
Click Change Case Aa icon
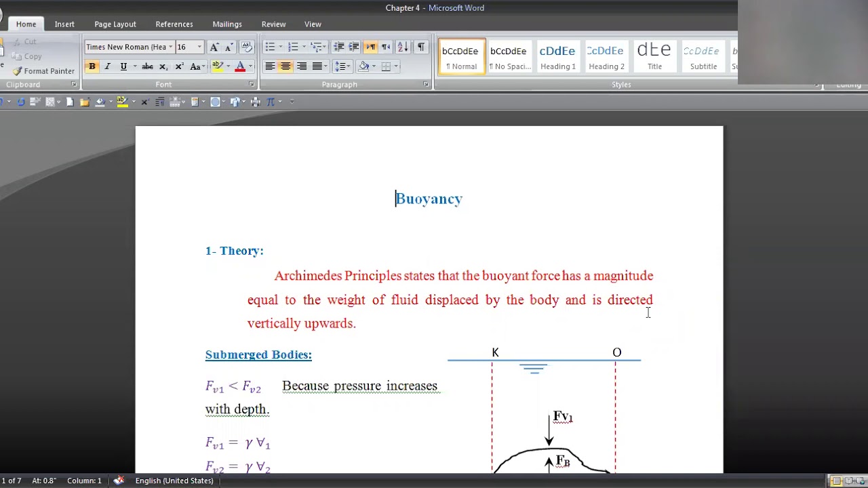click(x=195, y=66)
